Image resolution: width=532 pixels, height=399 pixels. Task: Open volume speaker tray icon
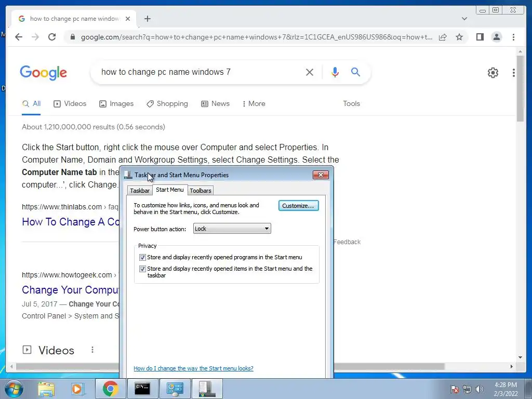(x=480, y=389)
